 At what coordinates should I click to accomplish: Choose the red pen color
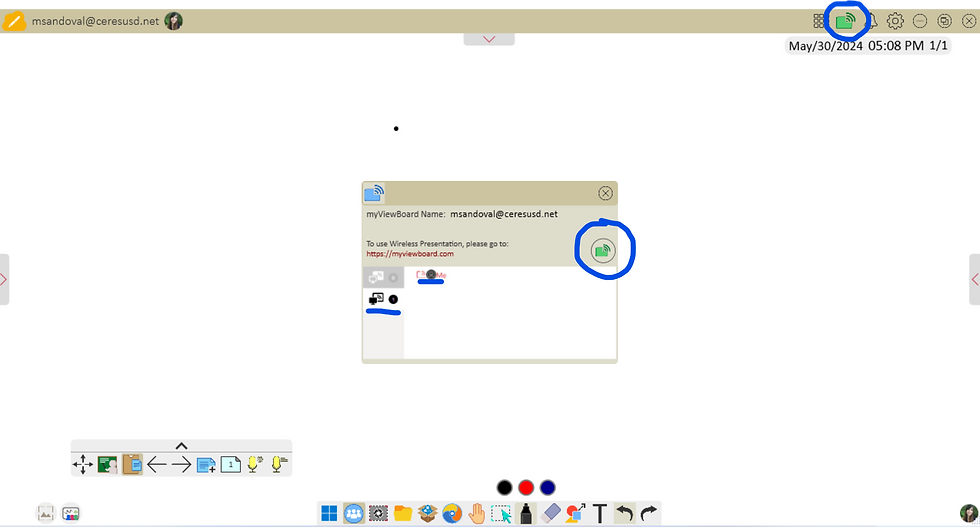tap(526, 488)
